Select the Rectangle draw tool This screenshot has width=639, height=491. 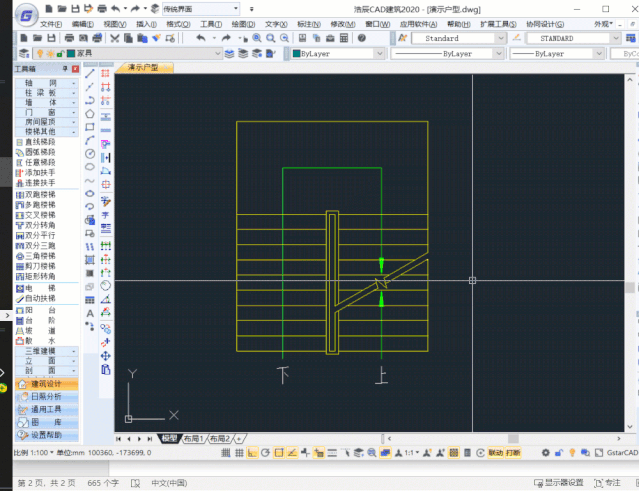[90, 127]
